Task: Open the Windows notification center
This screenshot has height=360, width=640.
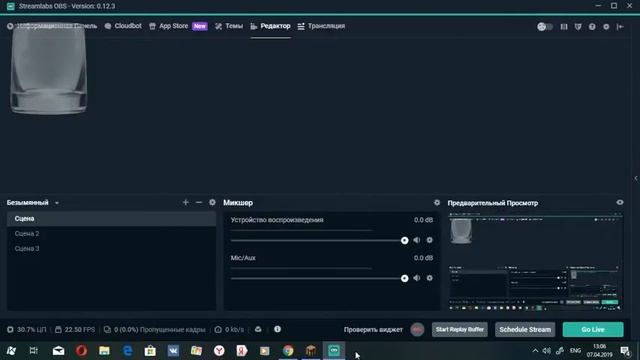Action: 625,351
